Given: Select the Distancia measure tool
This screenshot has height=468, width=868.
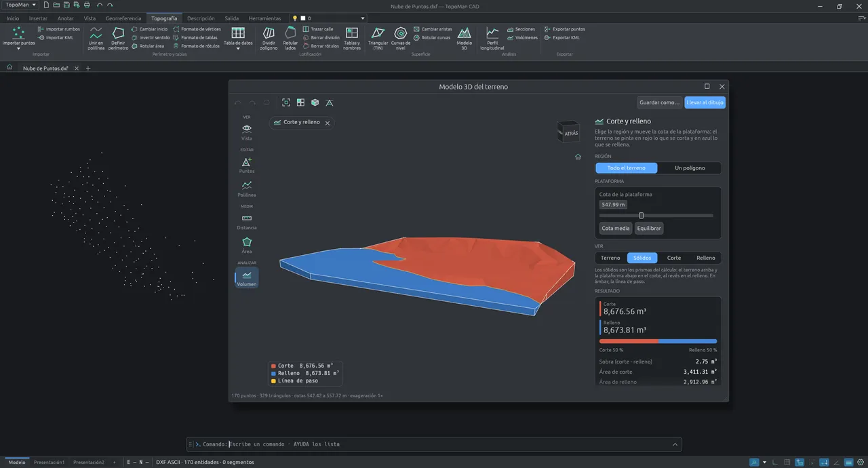Looking at the screenshot, I should pos(247,222).
